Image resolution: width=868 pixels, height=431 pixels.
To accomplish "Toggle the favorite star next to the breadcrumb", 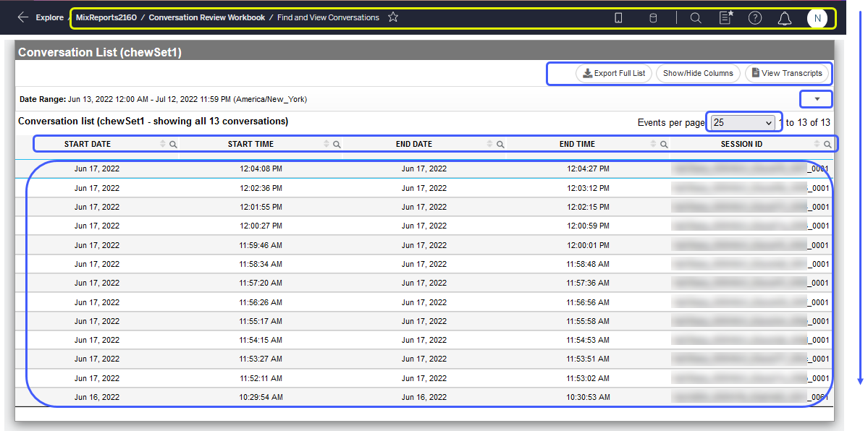I will 392,17.
